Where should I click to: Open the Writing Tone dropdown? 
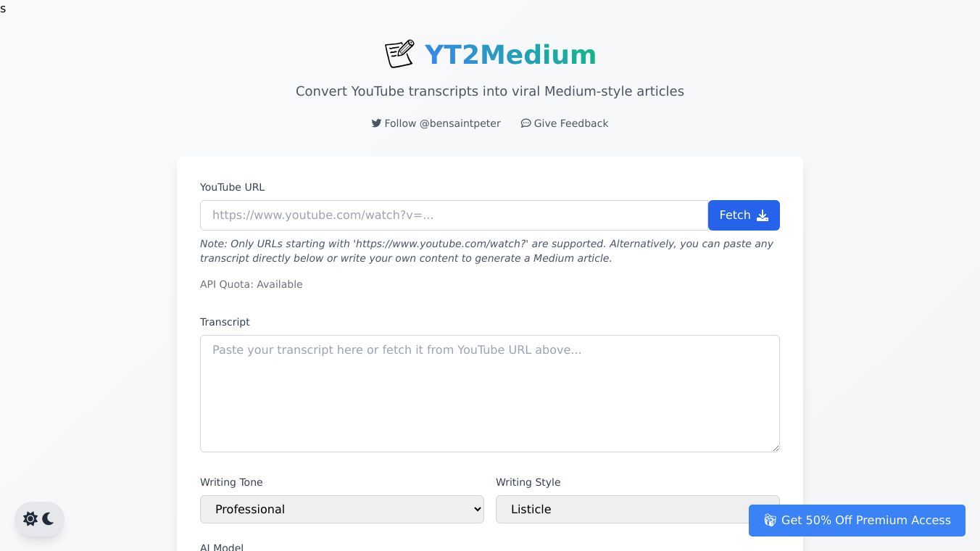[341, 509]
